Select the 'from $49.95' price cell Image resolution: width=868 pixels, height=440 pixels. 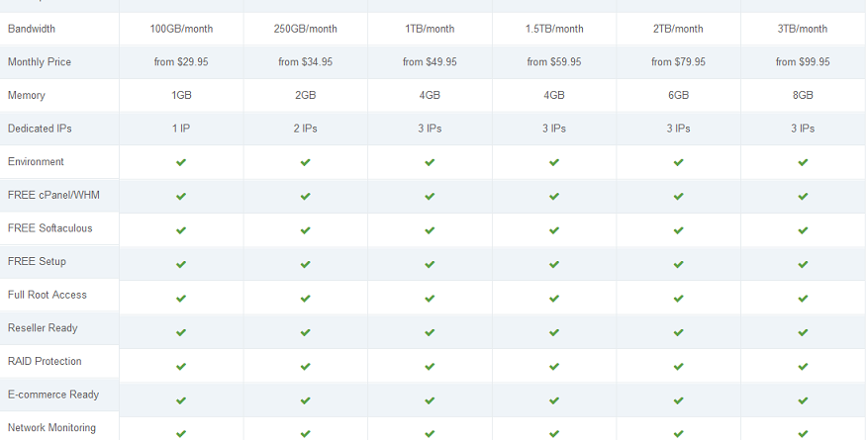point(430,62)
